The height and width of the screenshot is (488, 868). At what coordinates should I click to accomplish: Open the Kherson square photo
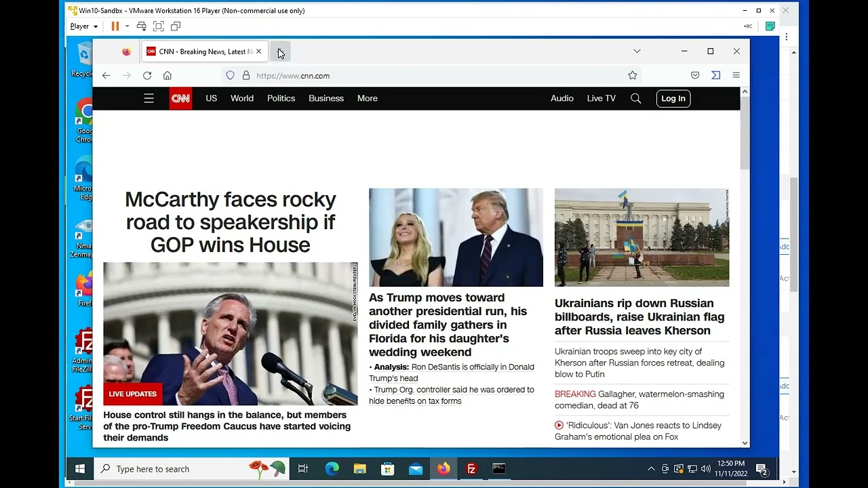coord(642,237)
